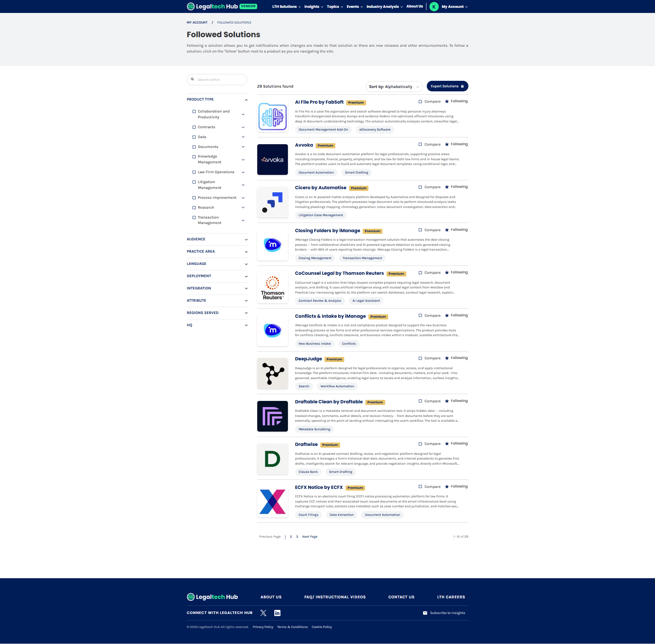Click the My Account breadcrumb link

(197, 23)
